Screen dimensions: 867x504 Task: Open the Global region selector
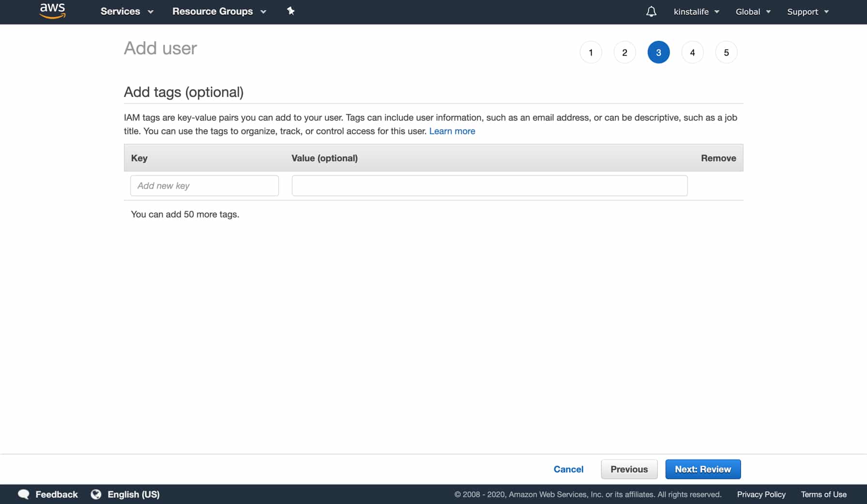coord(752,11)
